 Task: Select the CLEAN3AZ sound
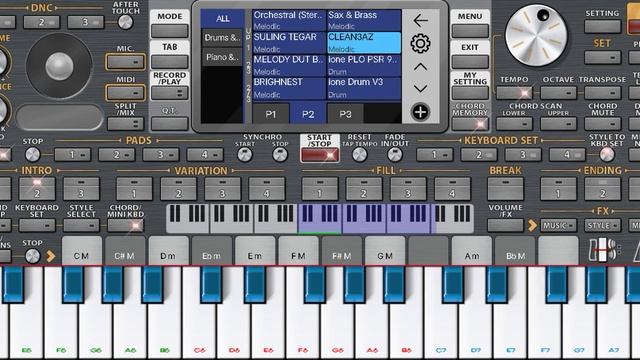(364, 42)
